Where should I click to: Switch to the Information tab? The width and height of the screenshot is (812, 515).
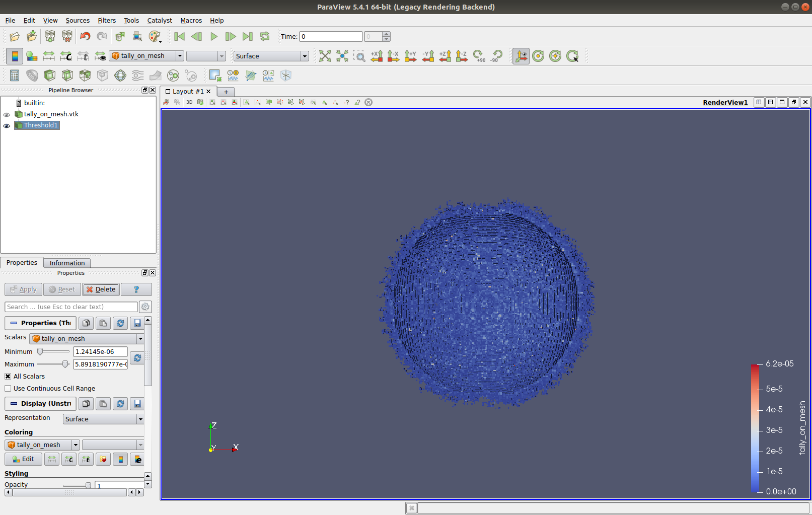point(67,262)
